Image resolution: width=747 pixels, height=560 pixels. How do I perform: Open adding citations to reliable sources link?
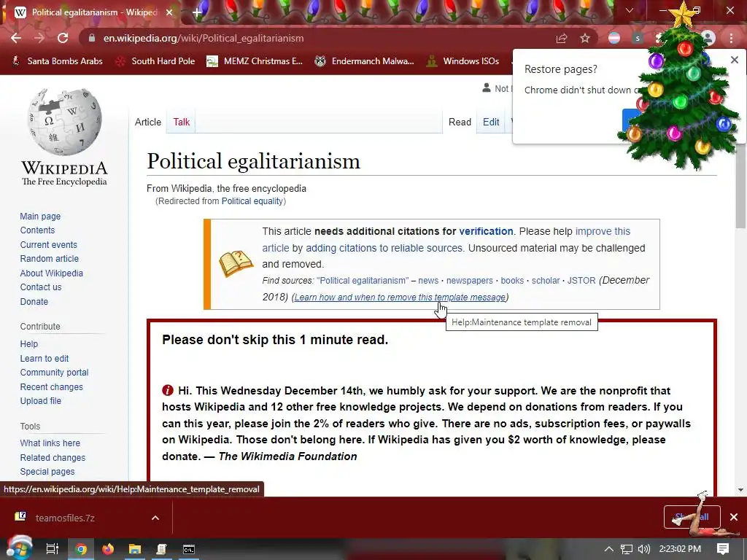point(384,248)
